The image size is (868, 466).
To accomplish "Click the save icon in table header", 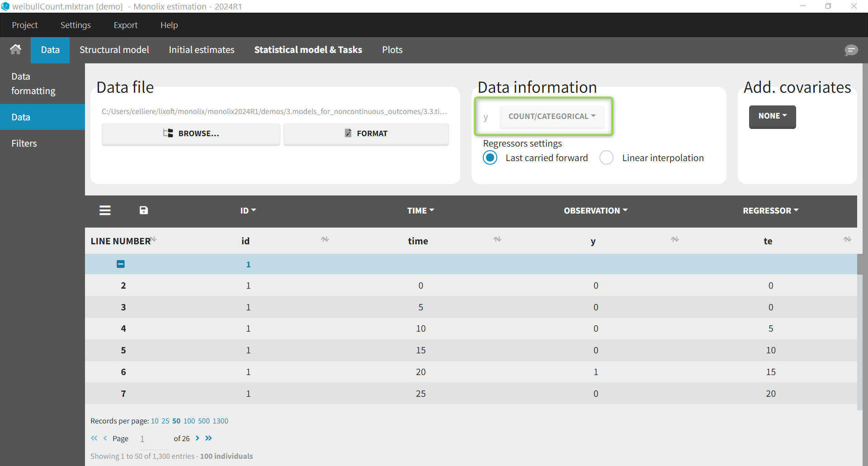I will point(144,210).
